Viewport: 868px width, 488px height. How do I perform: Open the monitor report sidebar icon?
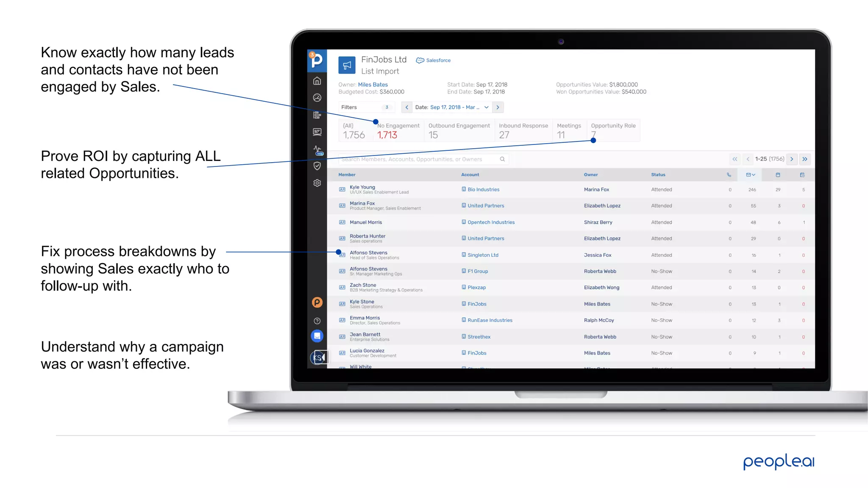coord(317,132)
